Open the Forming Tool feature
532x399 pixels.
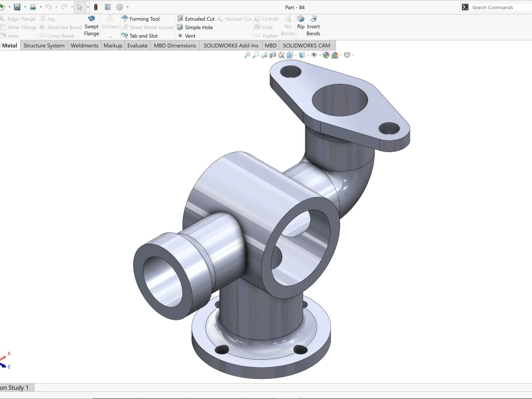(x=144, y=18)
